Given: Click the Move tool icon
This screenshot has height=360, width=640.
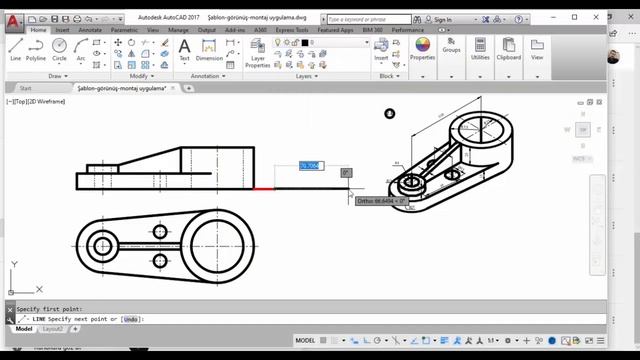Looking at the screenshot, I should (118, 42).
